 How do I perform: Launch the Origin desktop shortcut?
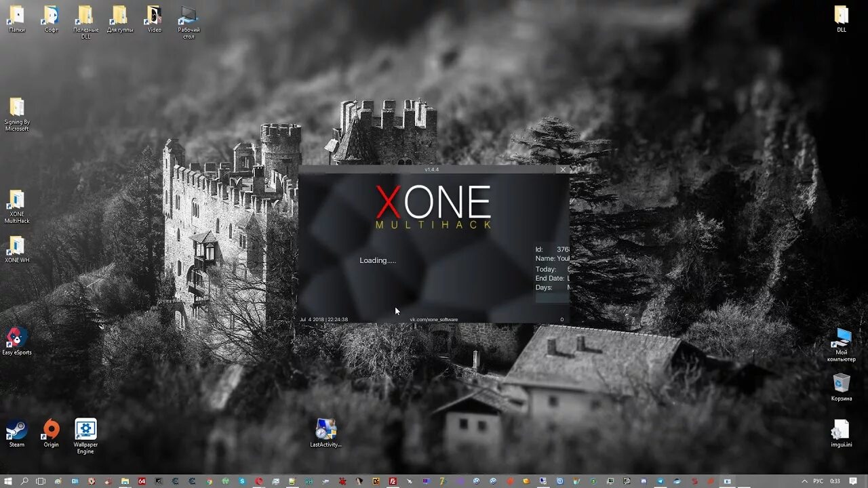tap(52, 434)
